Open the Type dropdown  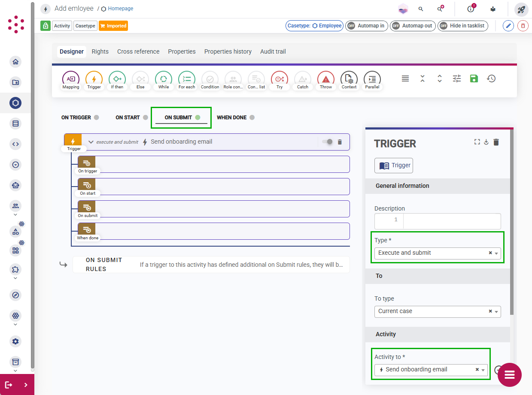point(438,253)
